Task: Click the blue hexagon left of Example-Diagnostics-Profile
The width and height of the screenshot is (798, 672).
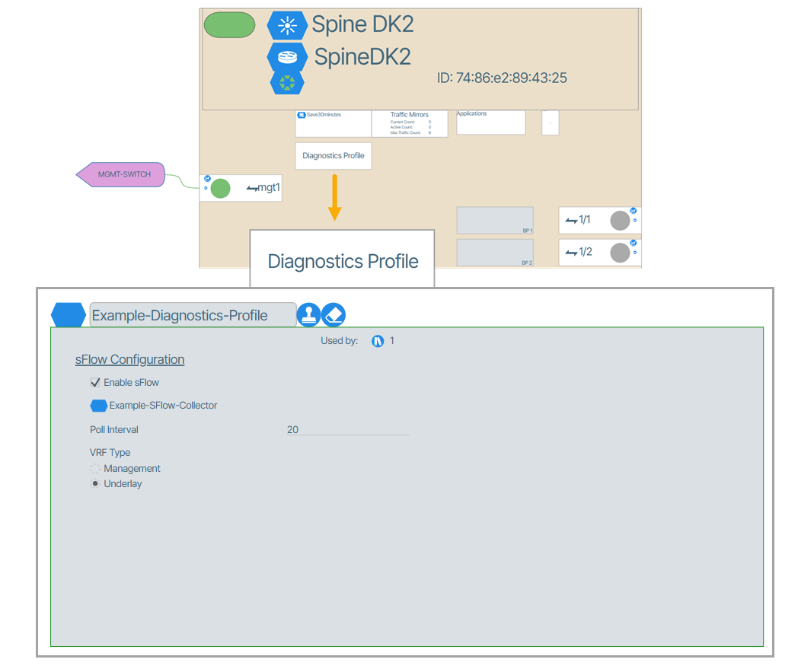Action: (69, 315)
